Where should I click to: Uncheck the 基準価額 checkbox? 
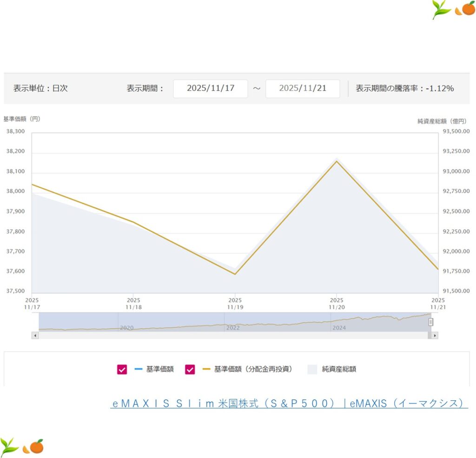122,370
